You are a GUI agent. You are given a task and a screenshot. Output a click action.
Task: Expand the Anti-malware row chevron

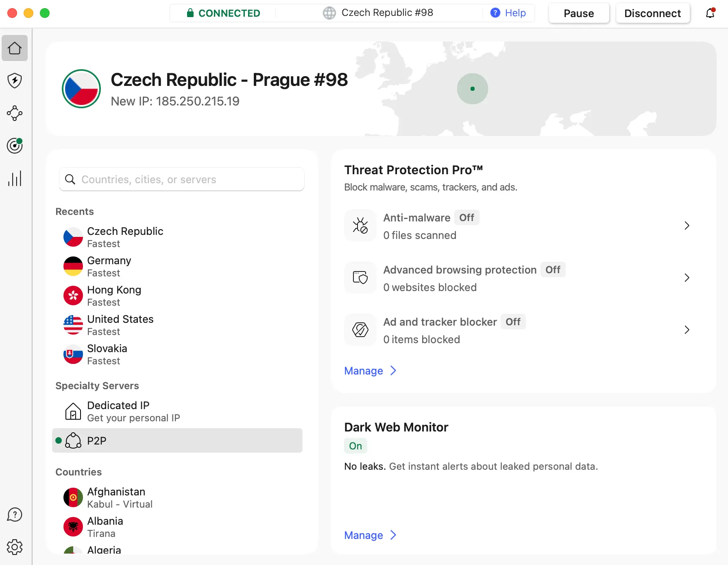point(687,226)
